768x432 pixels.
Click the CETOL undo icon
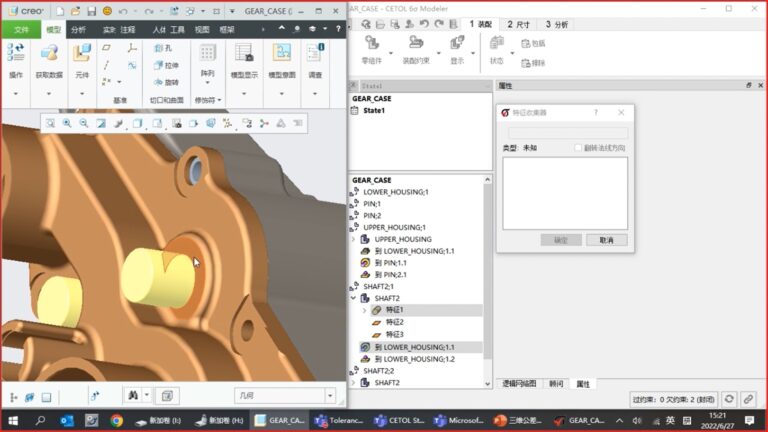coord(424,24)
